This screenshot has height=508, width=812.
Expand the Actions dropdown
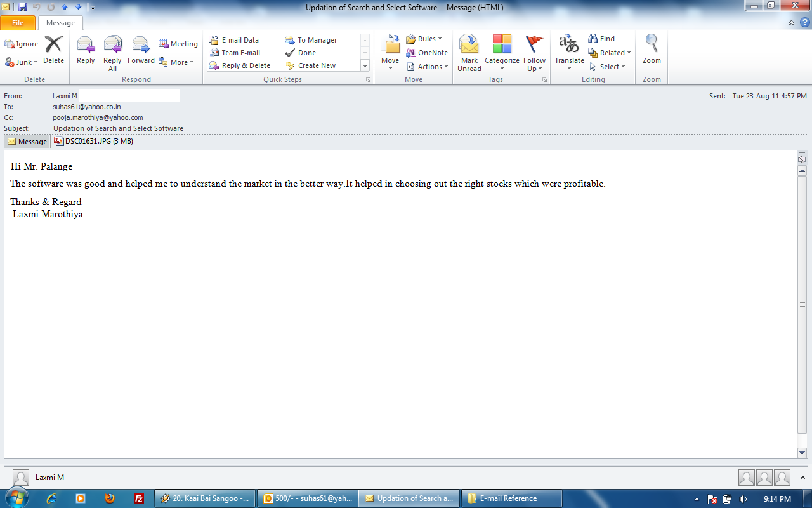(x=428, y=67)
